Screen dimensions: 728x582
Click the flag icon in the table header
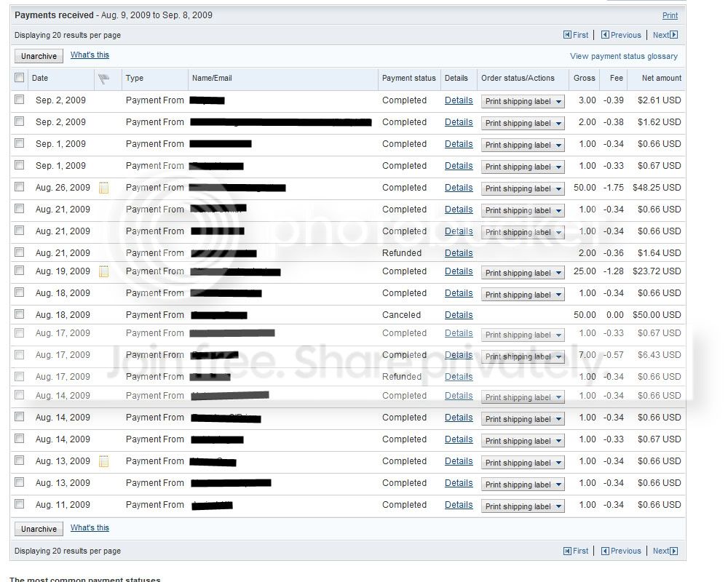[x=103, y=79]
